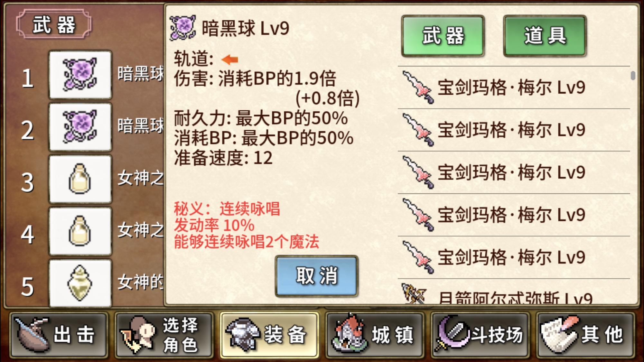Click the orange trajectory arrow icon
Screen dimensions: 644x362
pyautogui.click(x=230, y=59)
